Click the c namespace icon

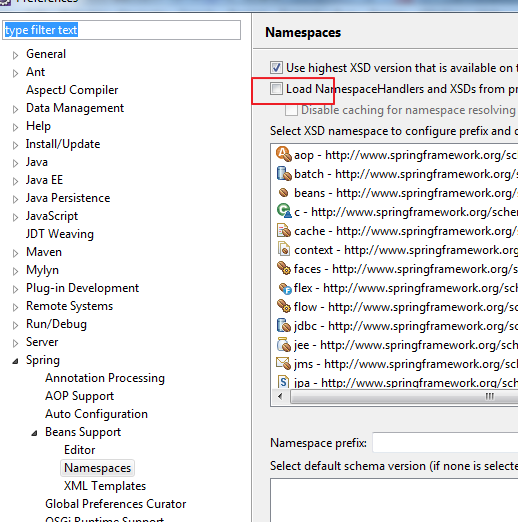[x=284, y=211]
